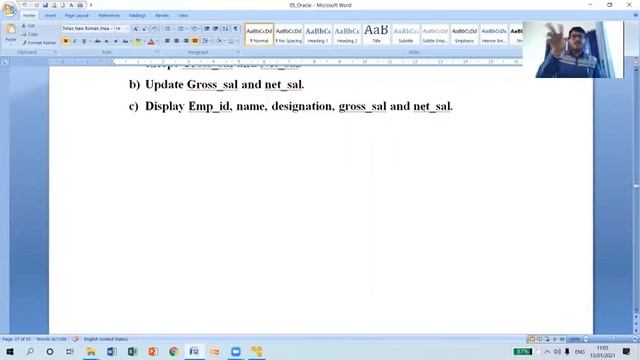Open the References ribbon tab
Screen dimensions: 640x360
109,16
